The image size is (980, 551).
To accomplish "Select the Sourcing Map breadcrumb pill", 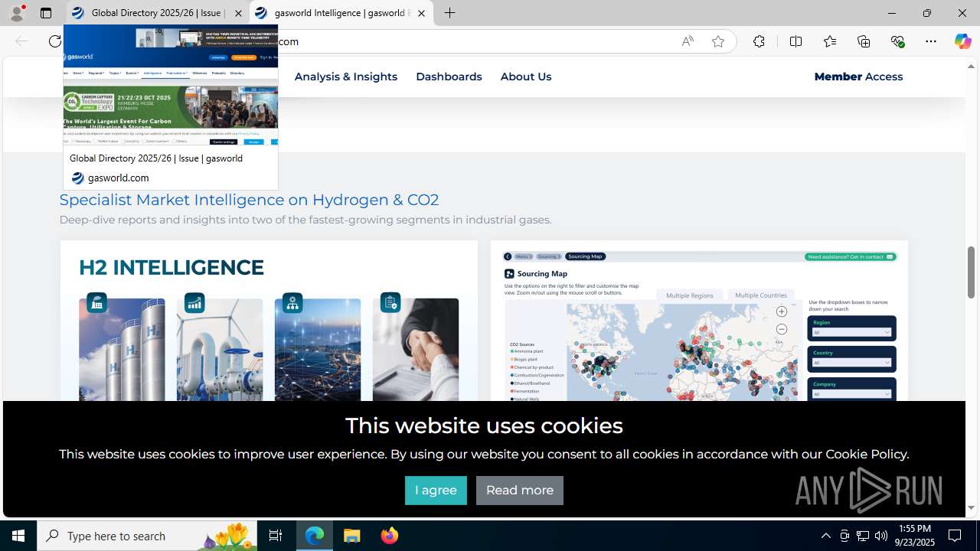I will click(x=585, y=256).
